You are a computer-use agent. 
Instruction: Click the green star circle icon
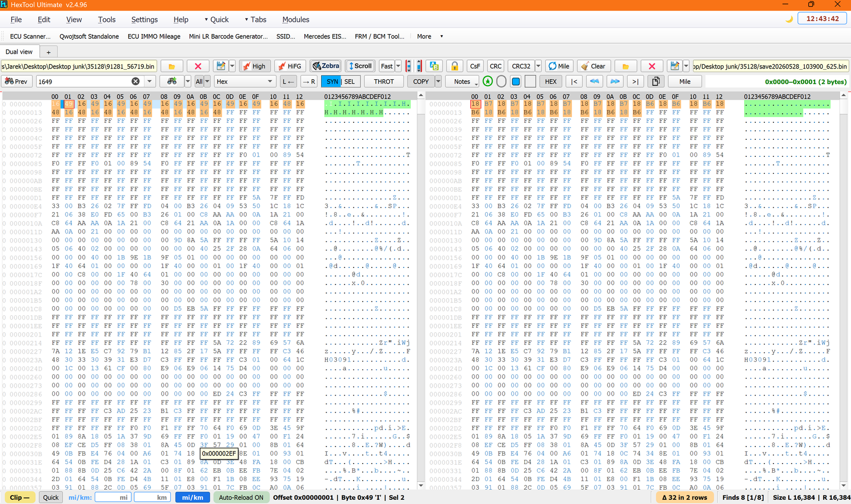pyautogui.click(x=488, y=81)
